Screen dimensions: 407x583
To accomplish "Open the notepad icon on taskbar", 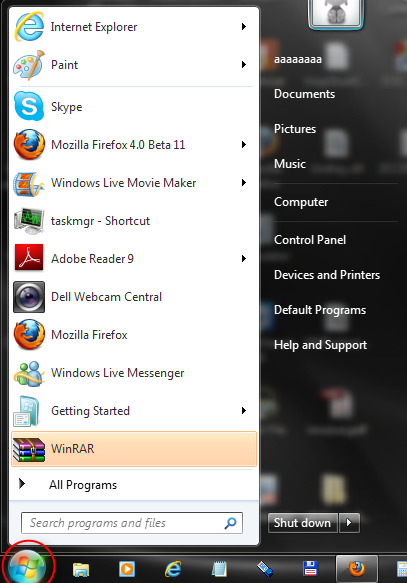I will (x=219, y=569).
